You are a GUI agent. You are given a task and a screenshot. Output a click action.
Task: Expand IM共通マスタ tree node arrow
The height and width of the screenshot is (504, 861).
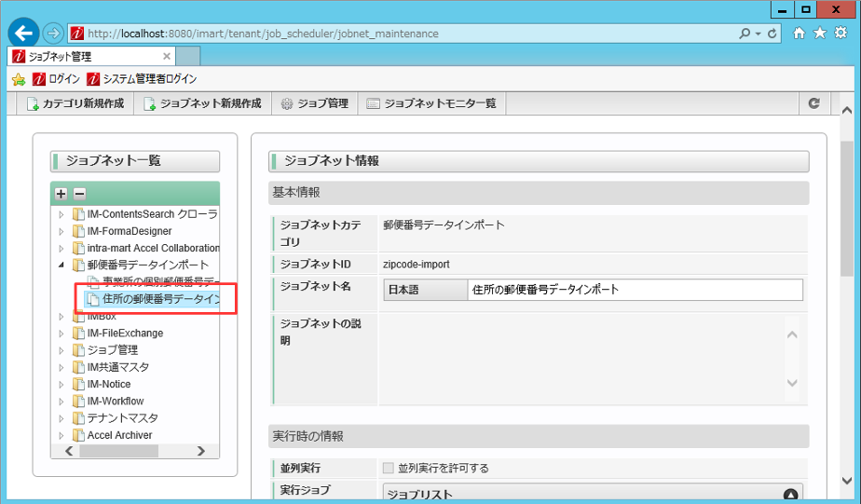pyautogui.click(x=61, y=367)
